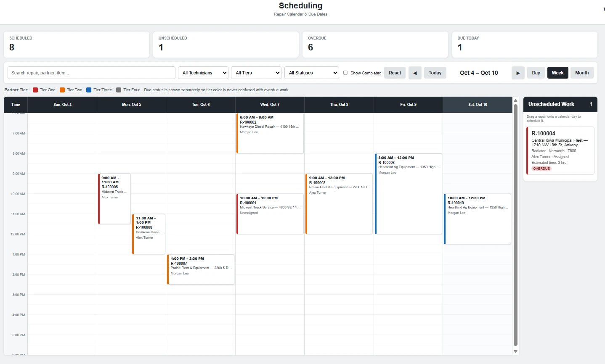
Task: Click the Scheduled summary card
Action: click(x=77, y=45)
